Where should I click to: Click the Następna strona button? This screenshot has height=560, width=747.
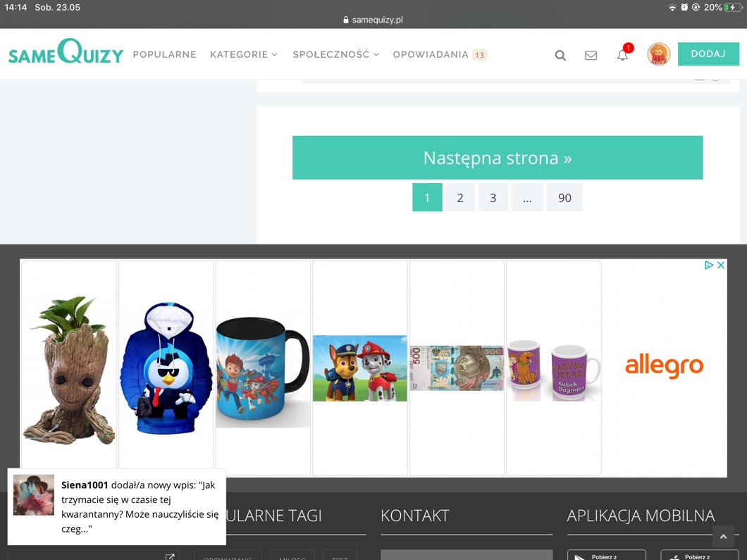point(498,158)
